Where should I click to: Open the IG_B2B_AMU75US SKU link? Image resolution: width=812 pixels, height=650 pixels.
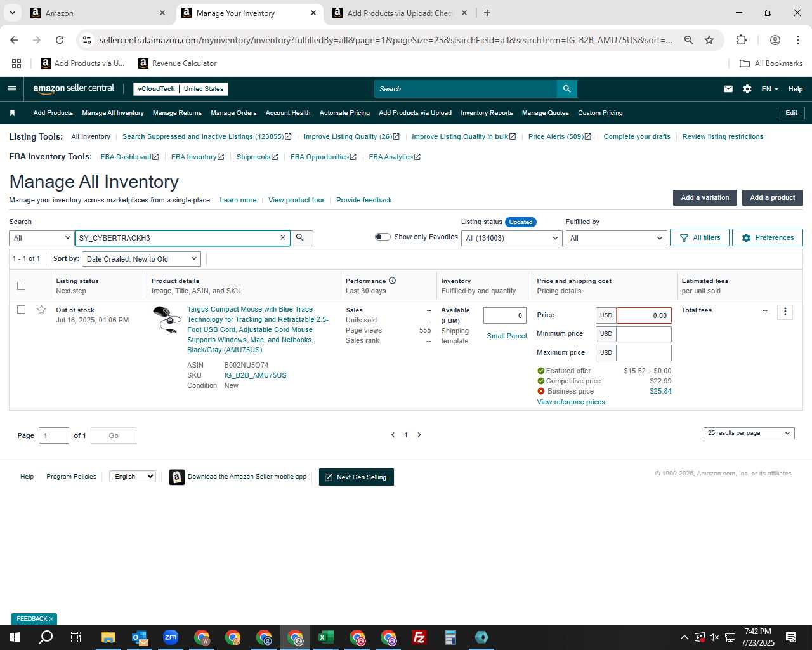[255, 375]
